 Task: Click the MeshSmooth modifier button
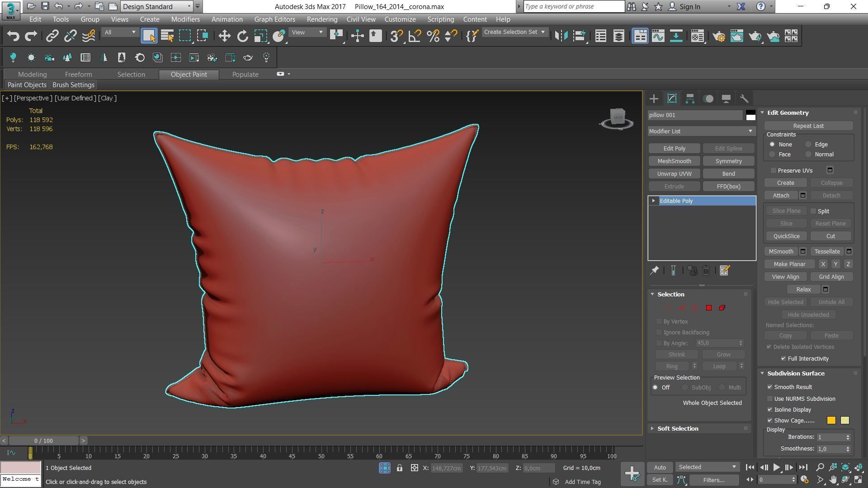tap(674, 161)
